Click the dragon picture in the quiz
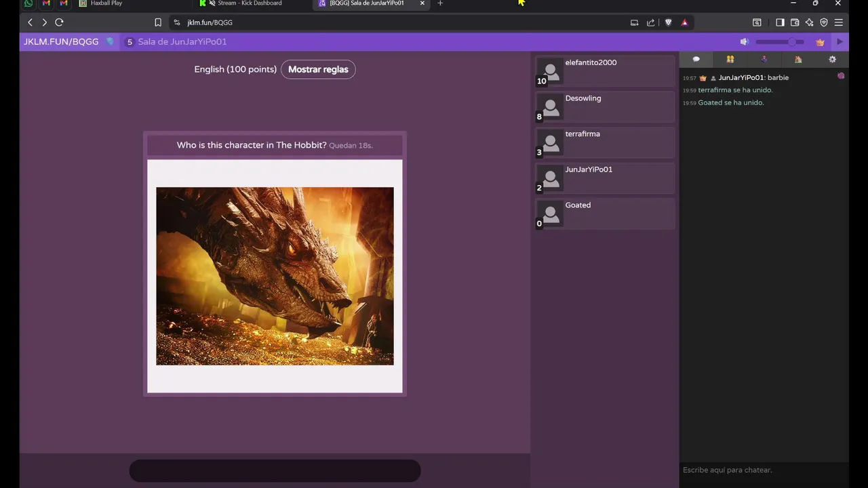This screenshot has width=868, height=488. (275, 276)
